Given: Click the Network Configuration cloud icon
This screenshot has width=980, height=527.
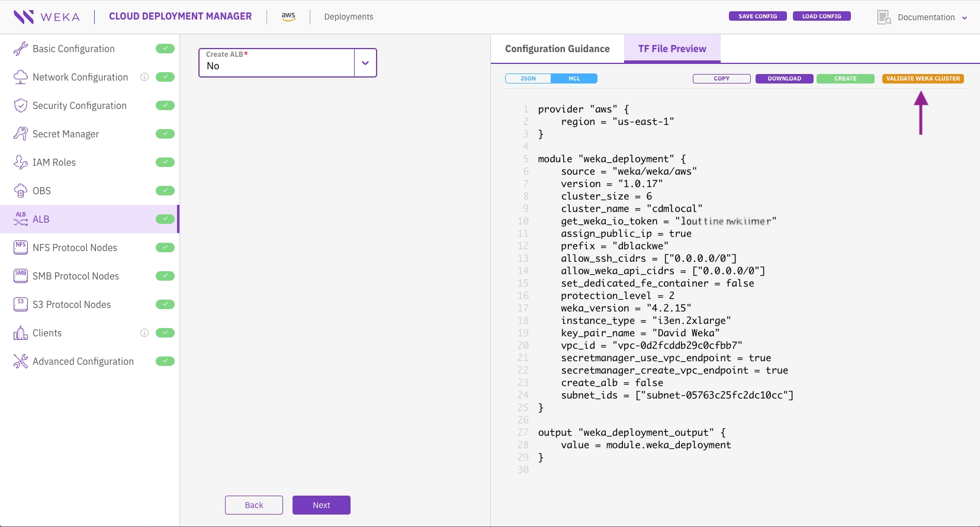Looking at the screenshot, I should [21, 77].
